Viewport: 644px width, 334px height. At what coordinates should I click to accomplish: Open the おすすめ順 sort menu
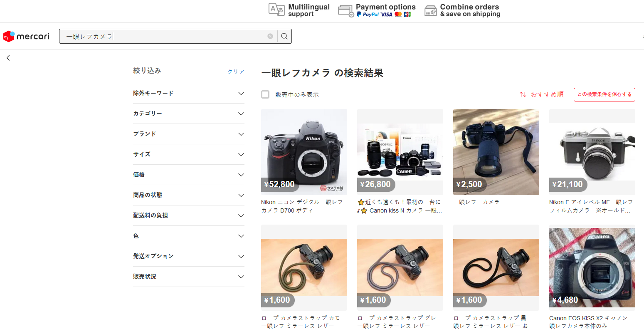[x=547, y=94]
